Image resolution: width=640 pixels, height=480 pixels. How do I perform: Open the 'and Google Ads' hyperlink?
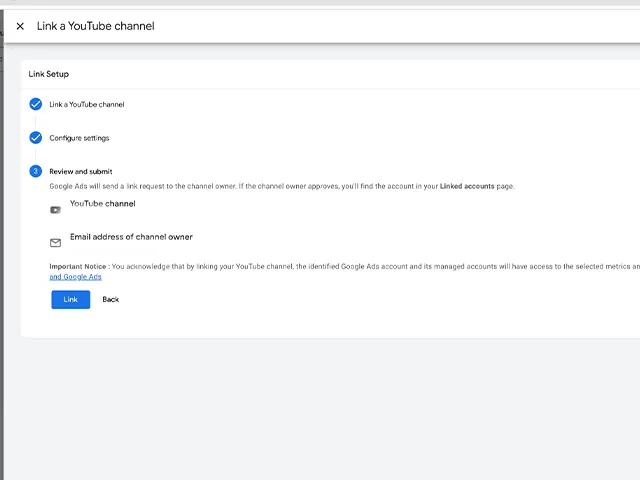[x=76, y=277]
